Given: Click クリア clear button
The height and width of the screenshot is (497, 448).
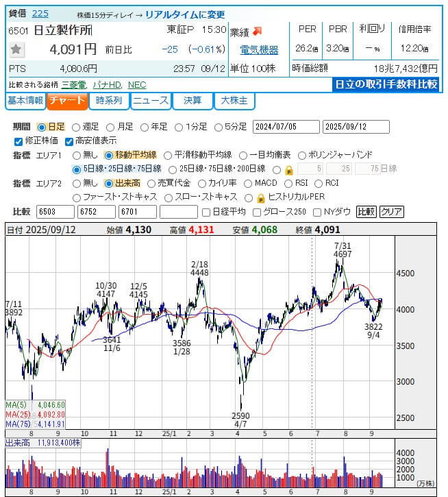Looking at the screenshot, I should (x=392, y=212).
